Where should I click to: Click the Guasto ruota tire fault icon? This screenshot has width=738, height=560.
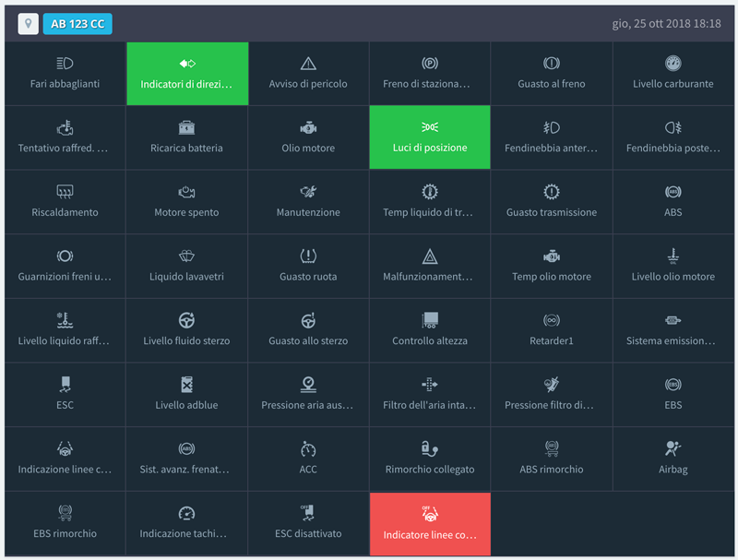click(308, 256)
